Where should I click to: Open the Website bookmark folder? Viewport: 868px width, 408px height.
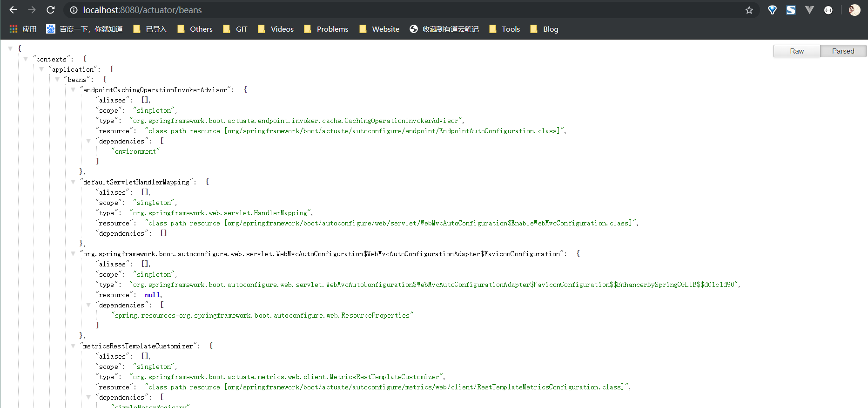(379, 29)
